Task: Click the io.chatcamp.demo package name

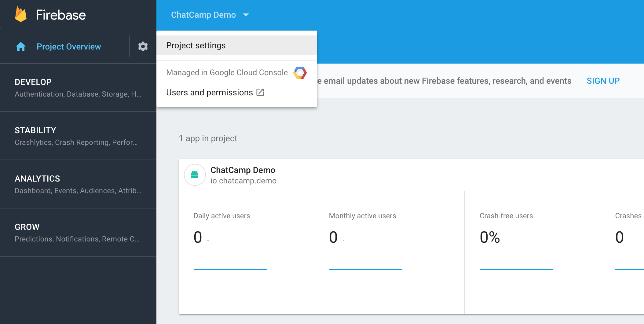Action: [243, 181]
